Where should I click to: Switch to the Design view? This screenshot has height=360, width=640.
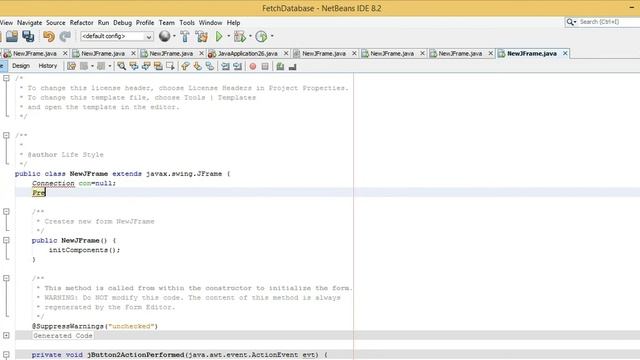pyautogui.click(x=21, y=66)
